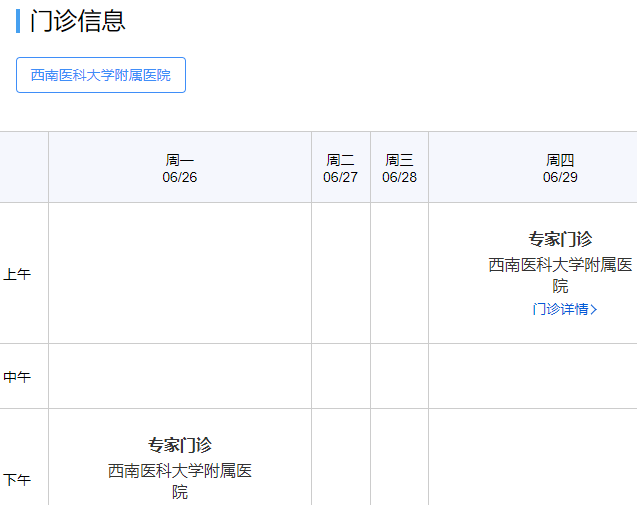
Task: Click the 专家门诊 title in Monday afternoon slot
Action: click(x=180, y=445)
